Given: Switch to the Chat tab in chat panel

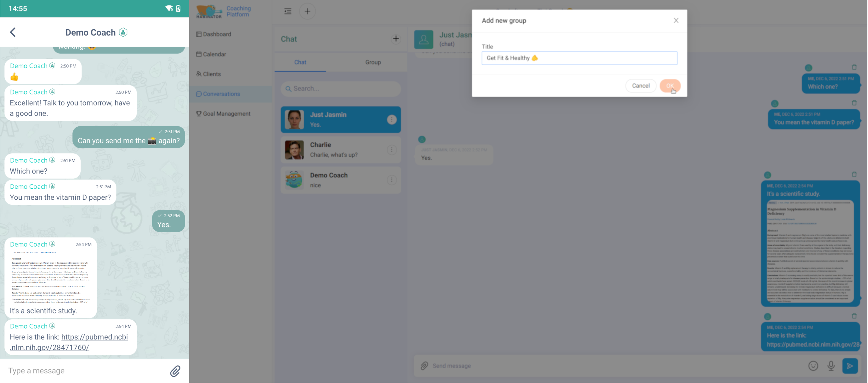Looking at the screenshot, I should tap(300, 61).
